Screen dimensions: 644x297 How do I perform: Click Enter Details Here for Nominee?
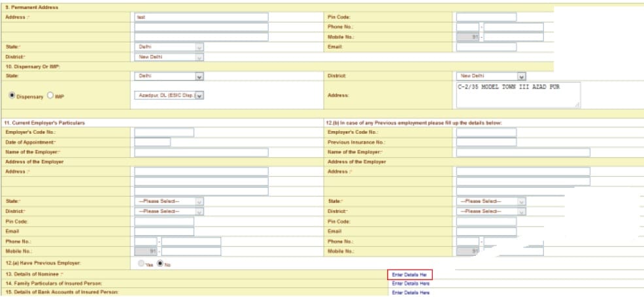[410, 275]
